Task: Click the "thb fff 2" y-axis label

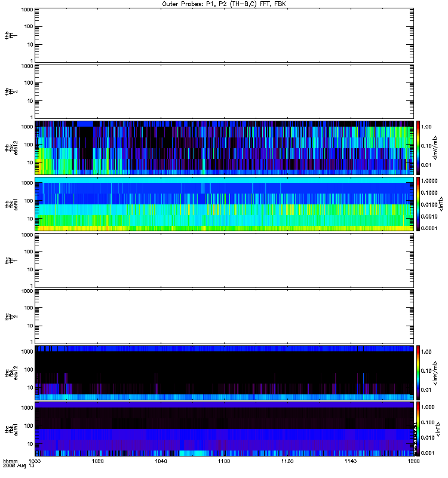Action: click(11, 91)
